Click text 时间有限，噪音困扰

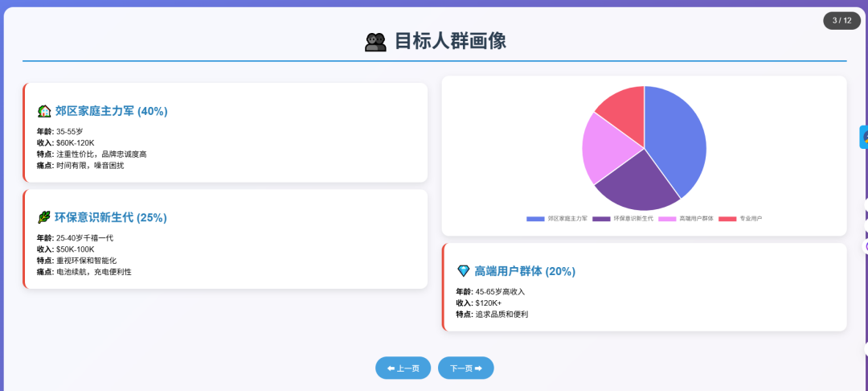(90, 166)
